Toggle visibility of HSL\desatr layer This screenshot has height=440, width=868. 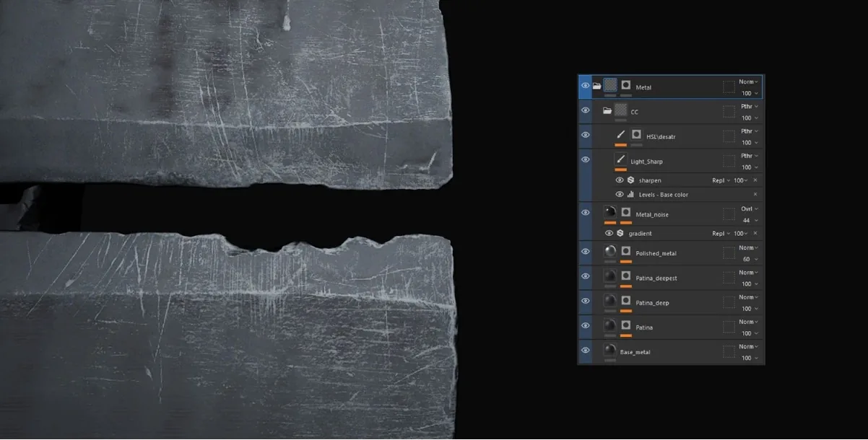point(585,135)
